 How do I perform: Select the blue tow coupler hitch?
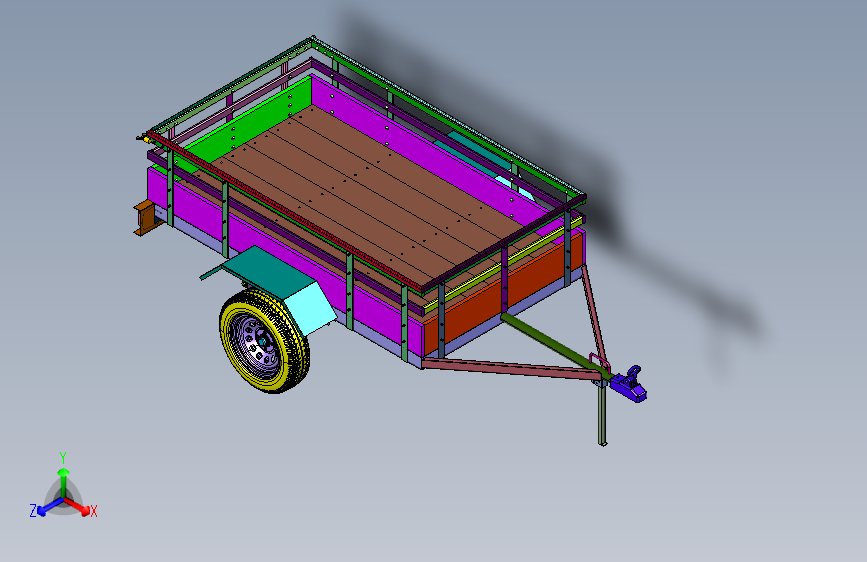click(x=630, y=384)
